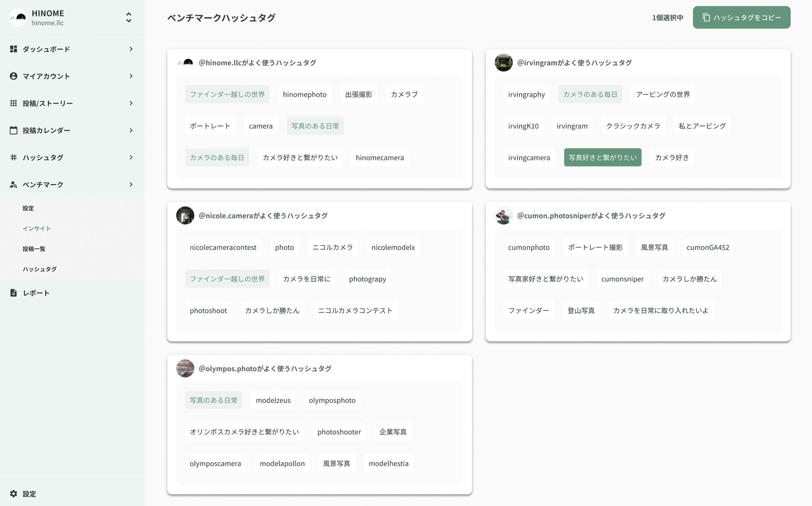The width and height of the screenshot is (812, 506).
Task: Click the ハッシュタグ hash icon in sidebar
Action: [13, 157]
